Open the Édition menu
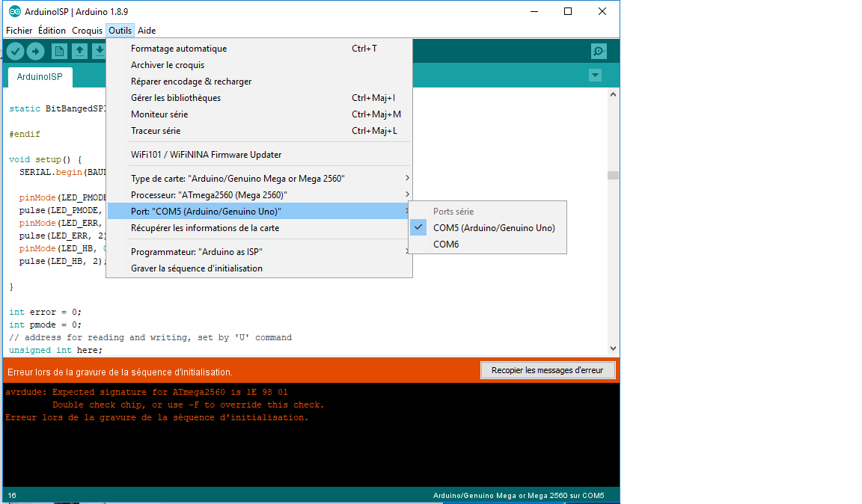 point(52,31)
